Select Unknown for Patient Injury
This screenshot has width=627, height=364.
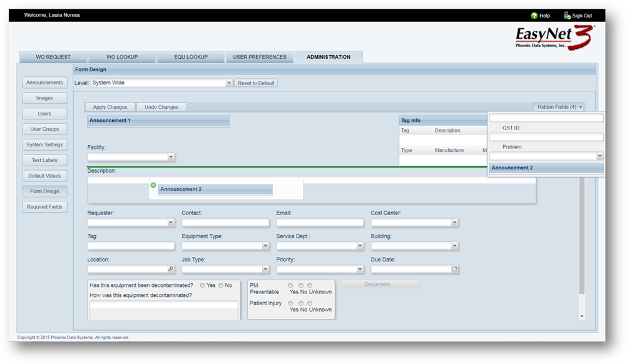tap(310, 303)
